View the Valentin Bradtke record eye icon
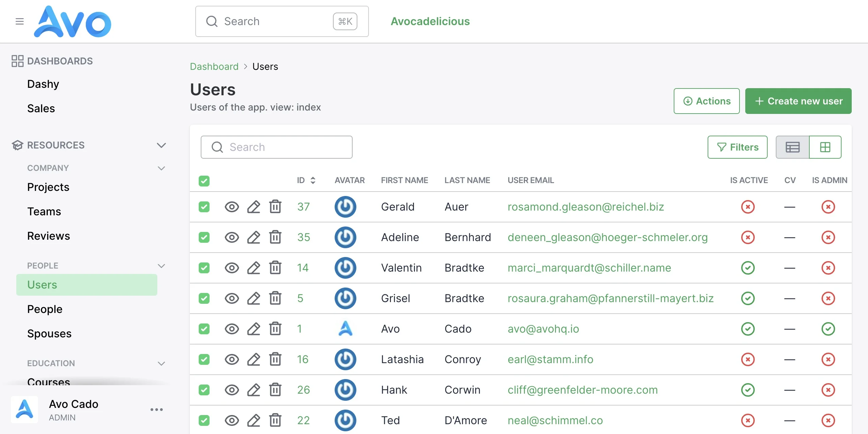Viewport: 868px width, 434px height. point(232,268)
